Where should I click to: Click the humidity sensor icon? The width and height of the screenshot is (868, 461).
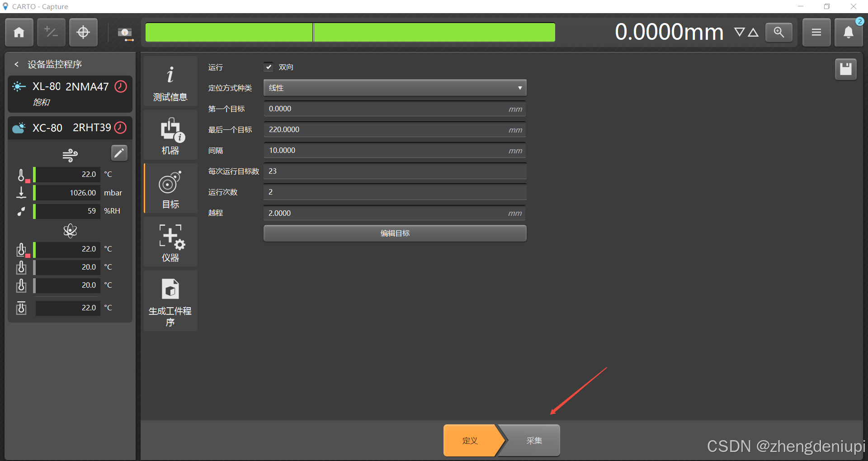pos(21,211)
